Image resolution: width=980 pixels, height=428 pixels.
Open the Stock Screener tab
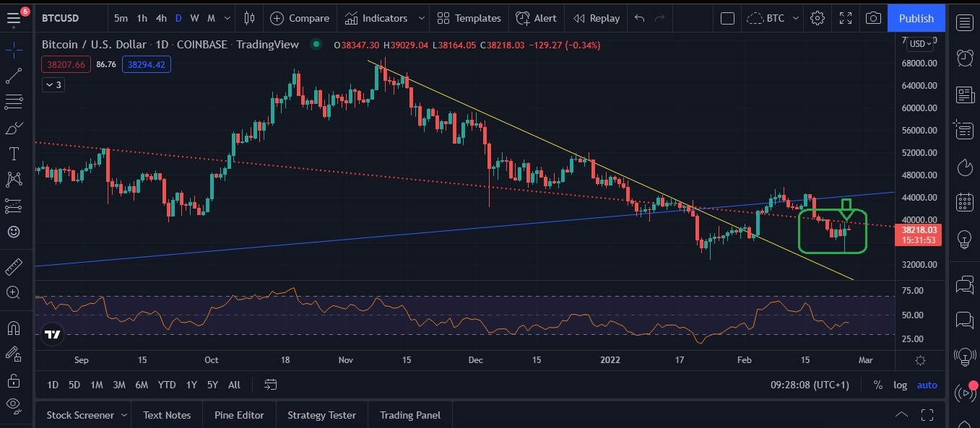(x=80, y=415)
